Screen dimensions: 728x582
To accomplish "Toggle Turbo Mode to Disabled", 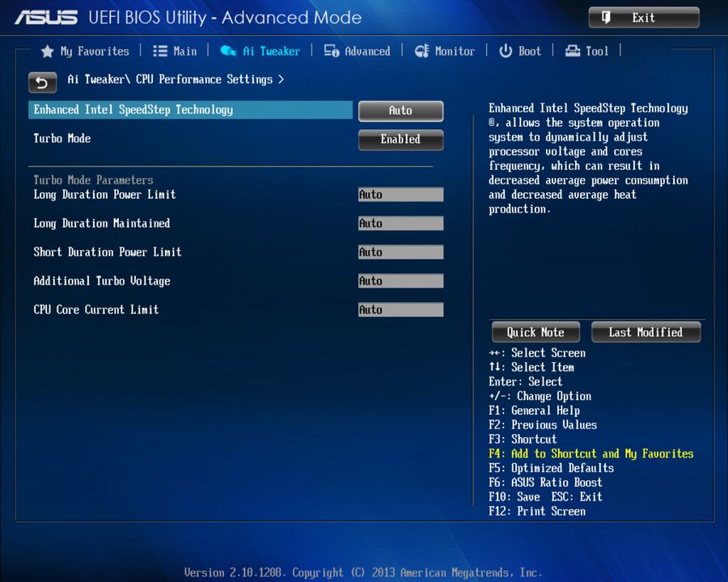I will coord(400,140).
